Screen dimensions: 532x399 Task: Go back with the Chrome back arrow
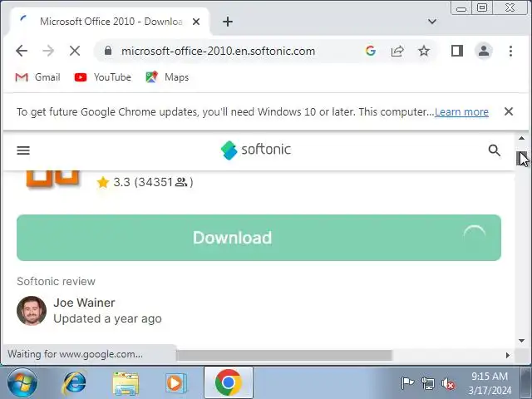pos(22,52)
